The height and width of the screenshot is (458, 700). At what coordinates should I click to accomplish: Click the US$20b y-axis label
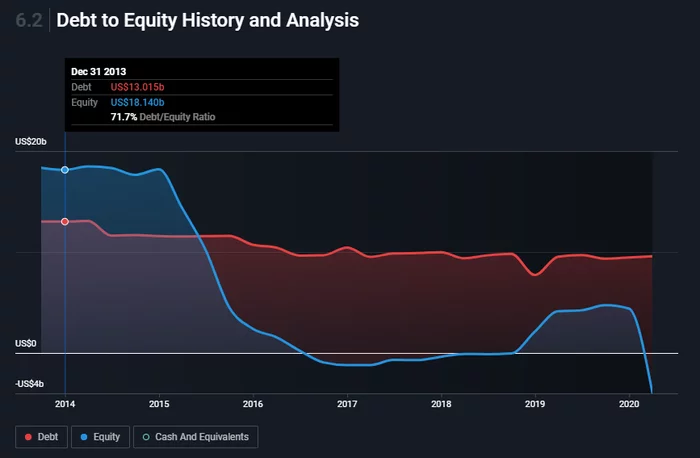32,142
